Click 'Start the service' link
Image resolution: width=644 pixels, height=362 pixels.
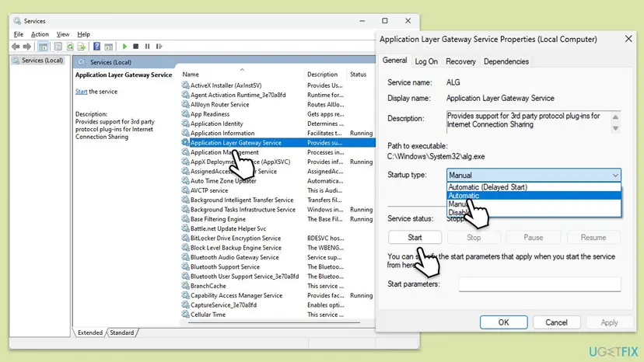pyautogui.click(x=81, y=92)
